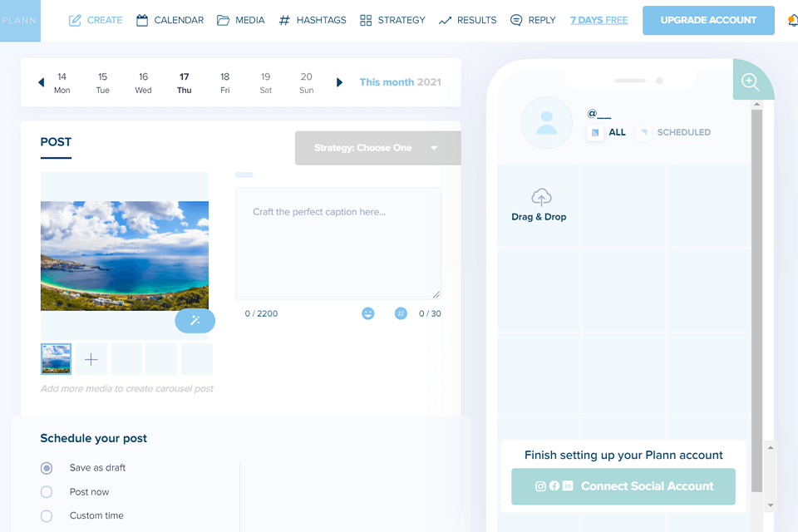Zoom the phone preview magnifier

coord(751,81)
